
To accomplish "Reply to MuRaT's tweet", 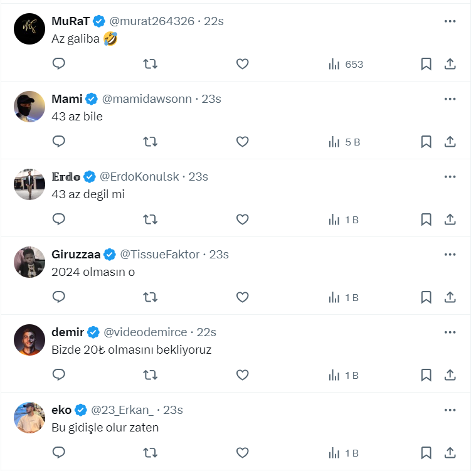I will pos(59,64).
